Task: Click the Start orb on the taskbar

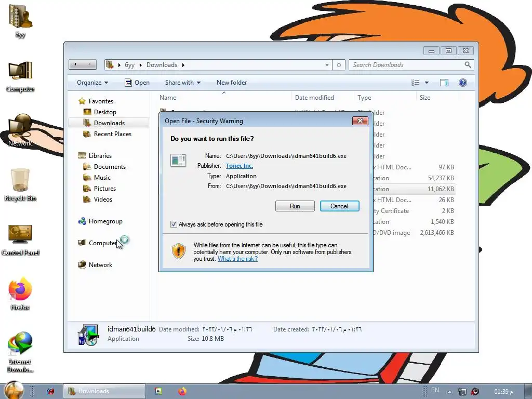Action: click(x=14, y=390)
